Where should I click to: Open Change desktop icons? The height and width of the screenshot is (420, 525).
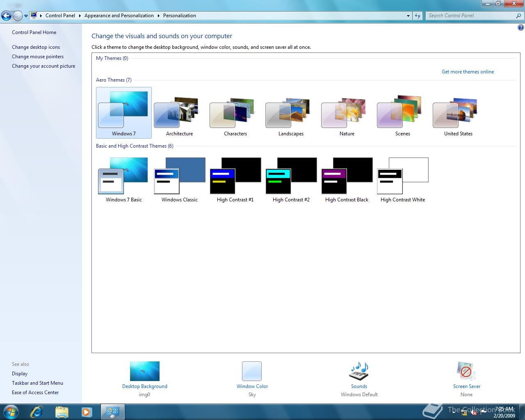click(36, 47)
